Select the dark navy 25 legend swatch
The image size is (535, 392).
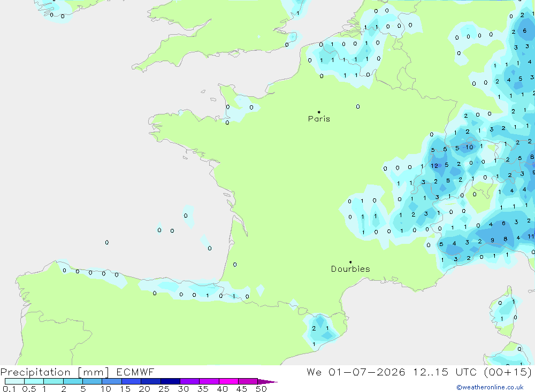170,381
